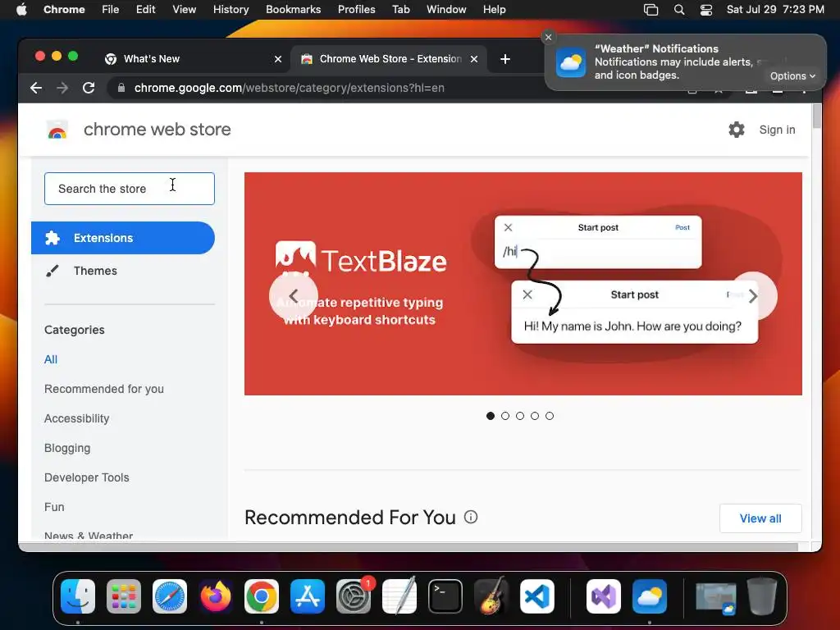The height and width of the screenshot is (630, 840).
Task: Choose the Recommended for you category
Action: click(104, 389)
